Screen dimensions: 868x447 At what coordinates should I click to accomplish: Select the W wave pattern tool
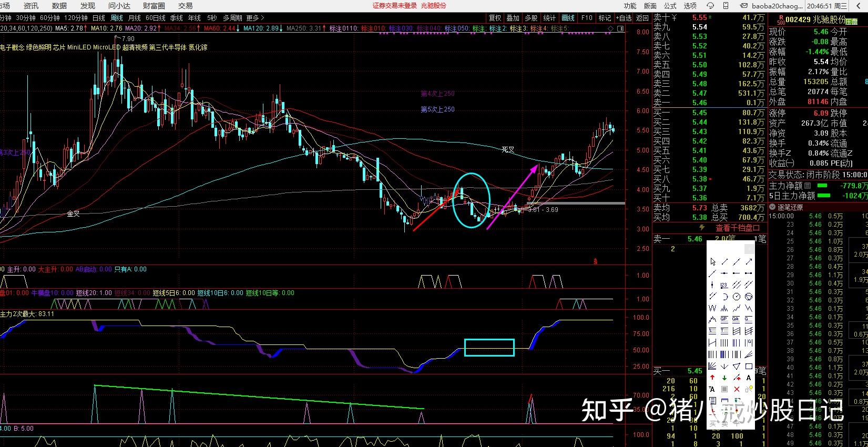point(712,308)
